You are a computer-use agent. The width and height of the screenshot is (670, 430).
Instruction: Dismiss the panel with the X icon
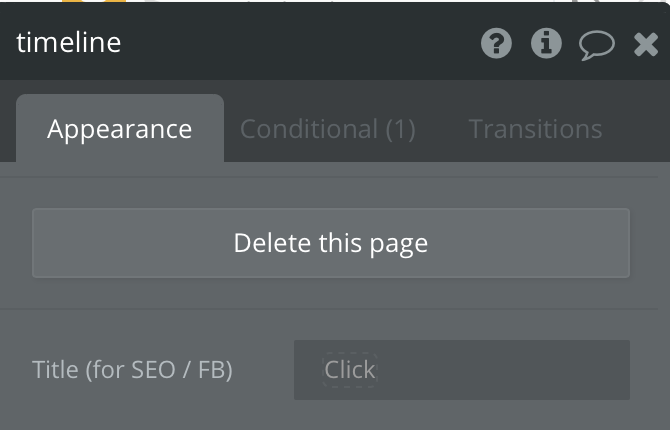coord(646,44)
